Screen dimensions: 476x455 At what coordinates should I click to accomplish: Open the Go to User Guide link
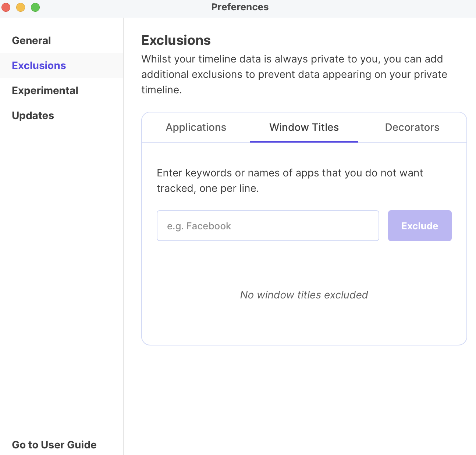pos(54,445)
